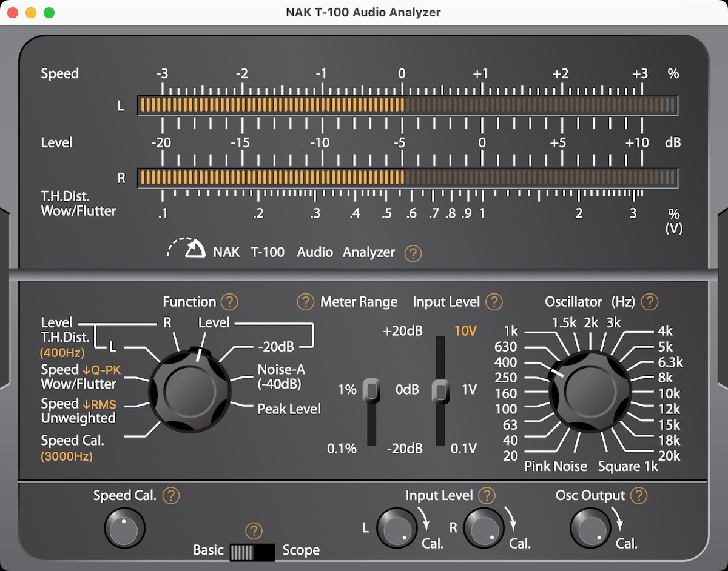
Task: Click the R channel meter bar
Action: (x=407, y=178)
